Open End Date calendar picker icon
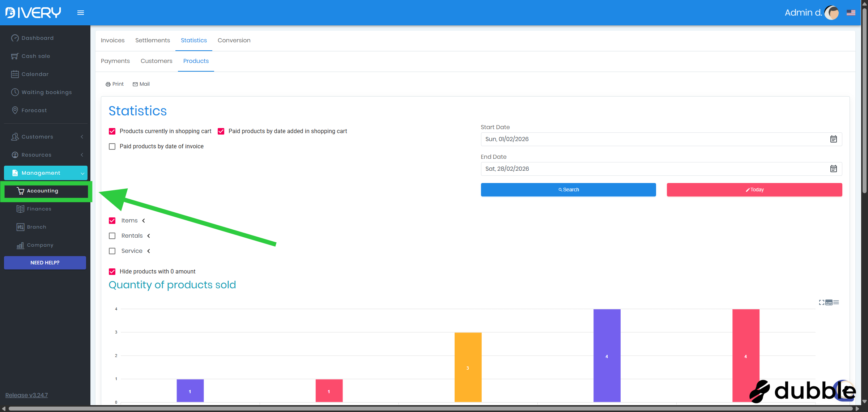Viewport: 868px width, 412px height. click(833, 169)
